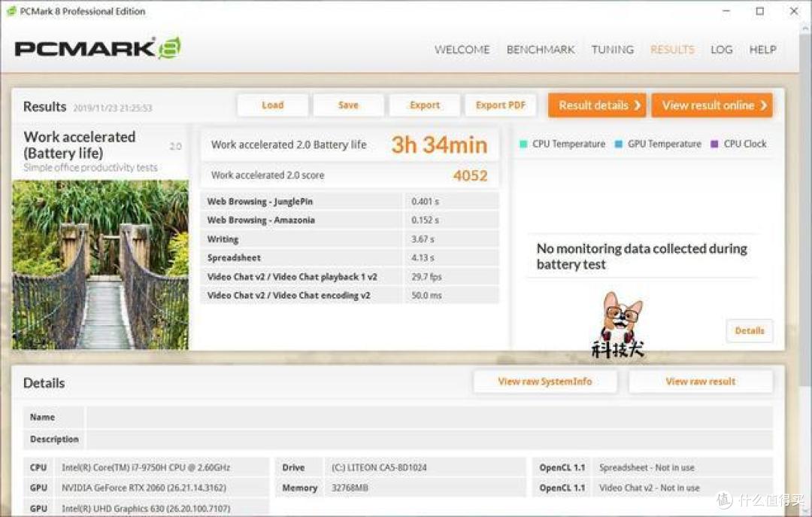Open the WELCOME tab
Screen dimensions: 812x517
[x=462, y=49]
